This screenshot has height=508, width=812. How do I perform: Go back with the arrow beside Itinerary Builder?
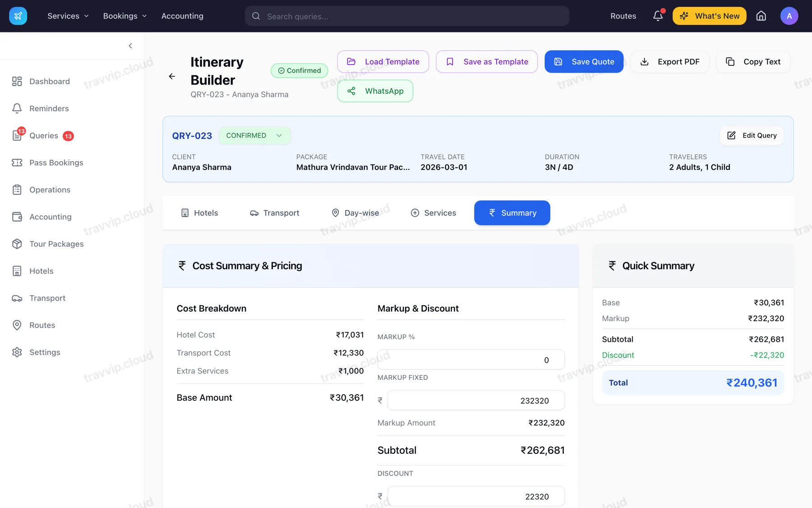[x=172, y=76]
